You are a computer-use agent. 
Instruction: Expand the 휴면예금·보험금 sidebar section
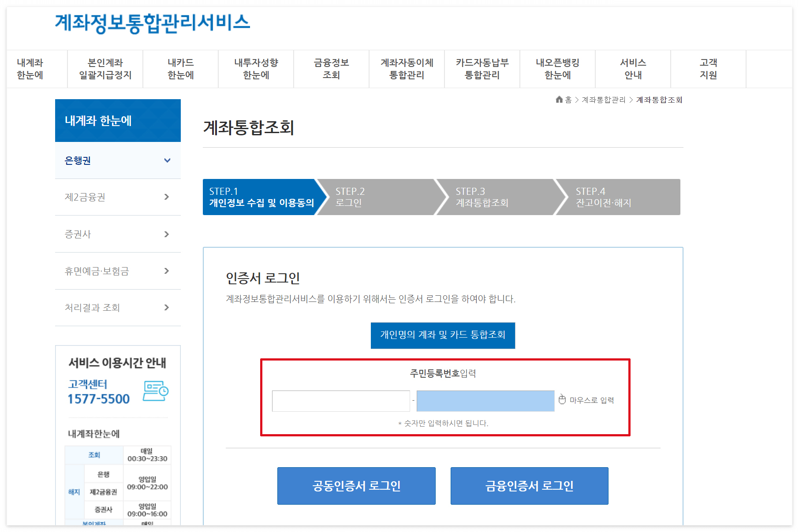(118, 271)
